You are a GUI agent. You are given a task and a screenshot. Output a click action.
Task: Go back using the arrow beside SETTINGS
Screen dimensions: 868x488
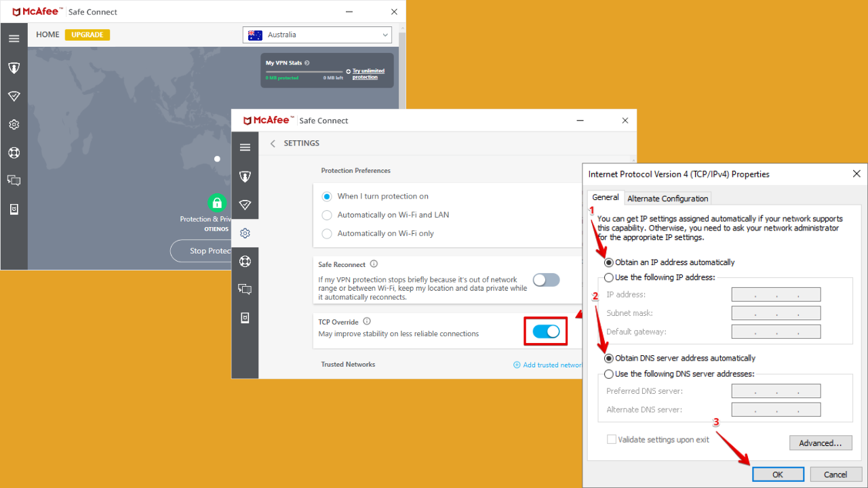tap(273, 144)
